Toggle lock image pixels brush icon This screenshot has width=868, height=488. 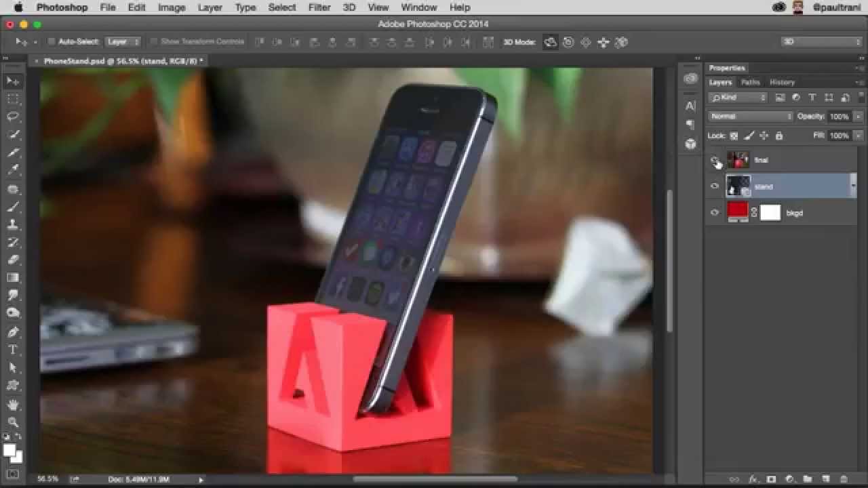(749, 136)
